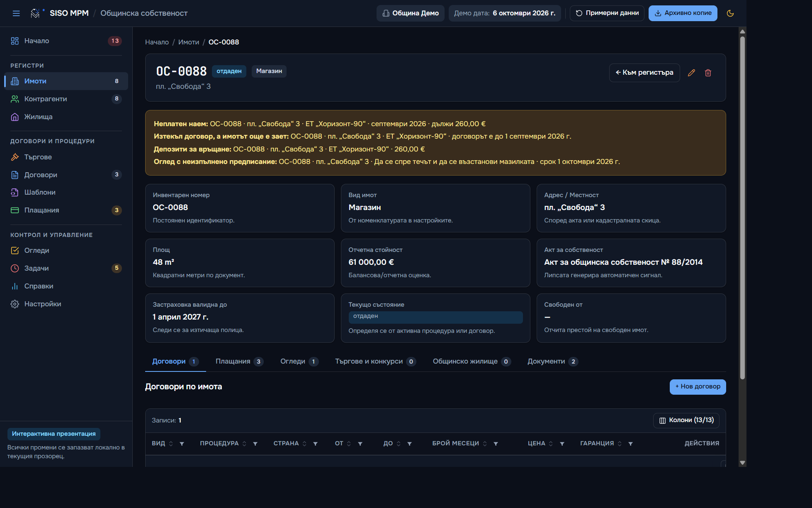Open Колони (13/13) column chooser
812x508 pixels.
point(686,420)
